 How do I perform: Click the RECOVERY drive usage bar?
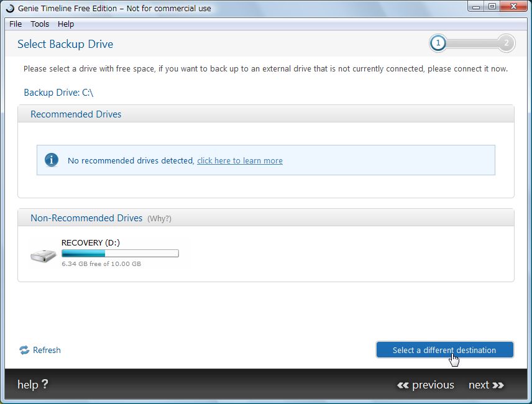pyautogui.click(x=120, y=254)
